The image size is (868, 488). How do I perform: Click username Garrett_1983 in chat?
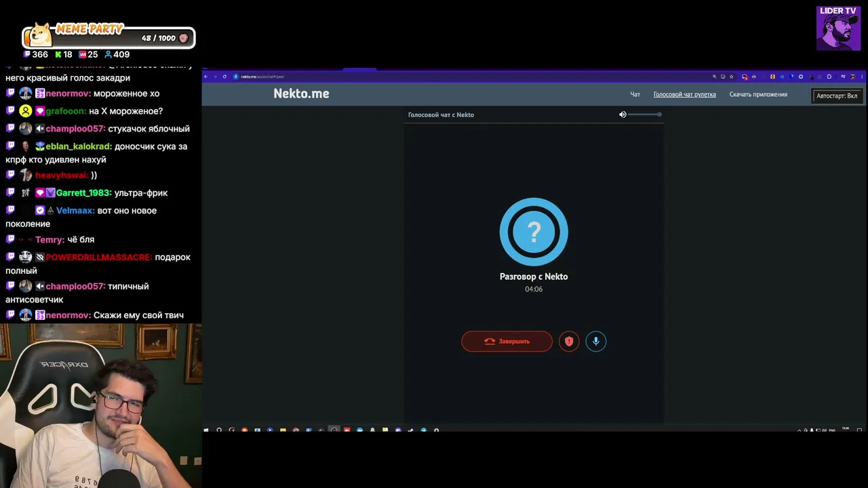(x=83, y=193)
